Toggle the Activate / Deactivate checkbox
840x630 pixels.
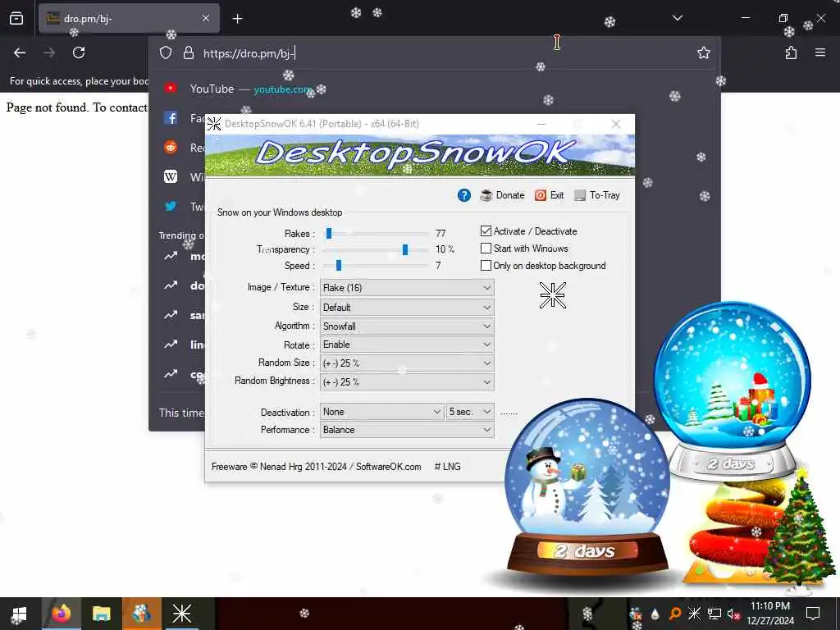486,231
